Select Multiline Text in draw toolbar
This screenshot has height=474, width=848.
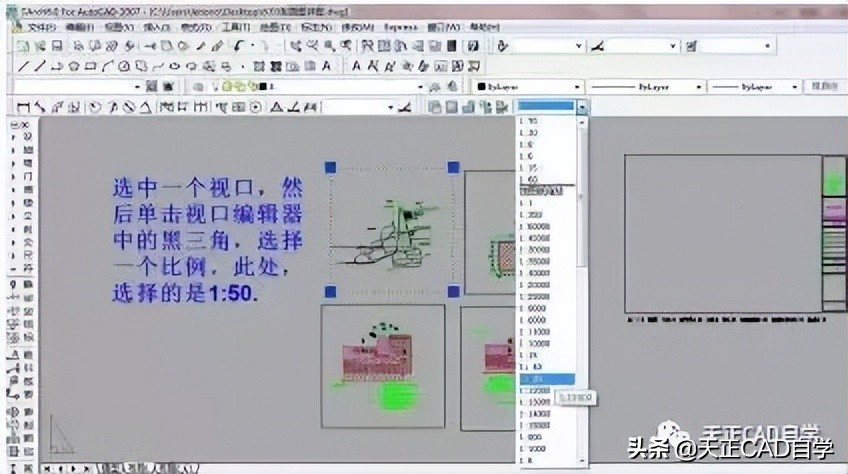327,67
